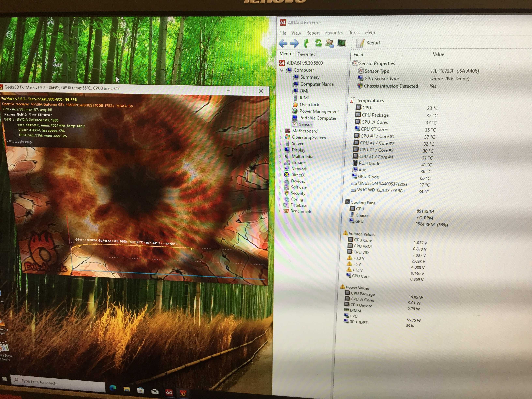
Task: Select the WDC WD10EADS-00L5B1 row
Action: (x=390, y=191)
